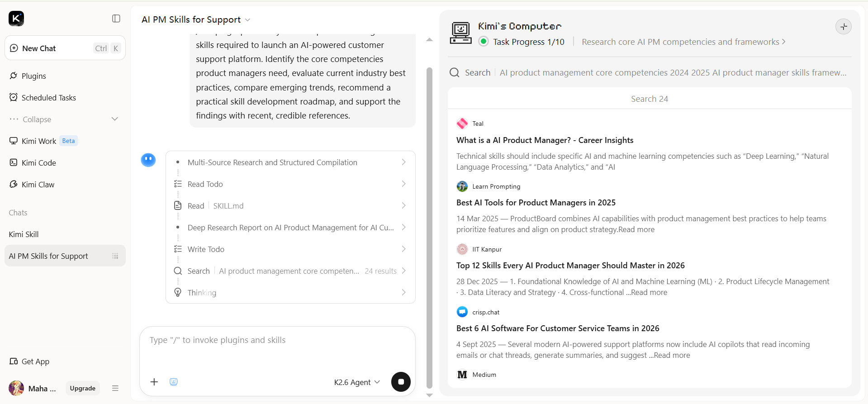Click the Kimi Claw icon
Viewport: 868px width, 404px height.
pyautogui.click(x=14, y=184)
